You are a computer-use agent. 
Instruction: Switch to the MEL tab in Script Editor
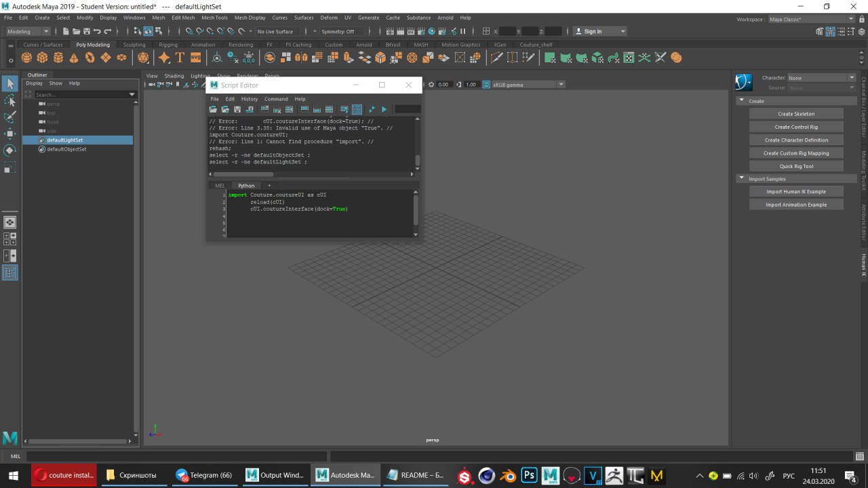pyautogui.click(x=220, y=186)
